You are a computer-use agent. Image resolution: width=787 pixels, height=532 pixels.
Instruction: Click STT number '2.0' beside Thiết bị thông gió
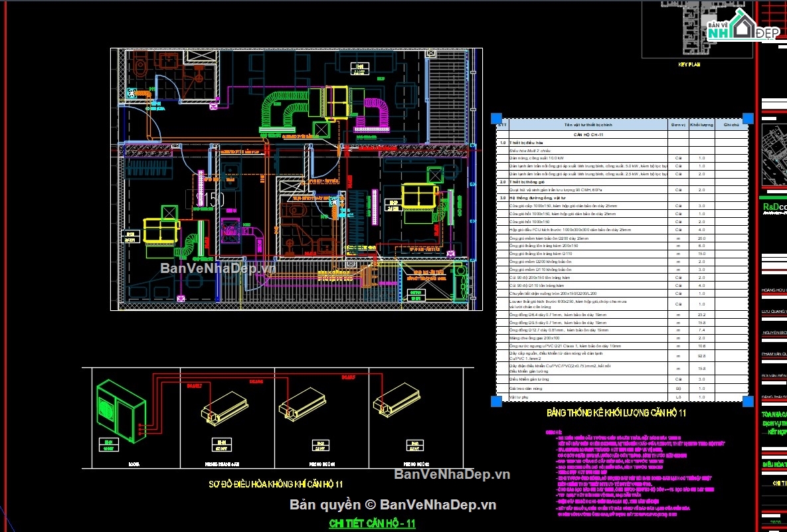coord(502,182)
